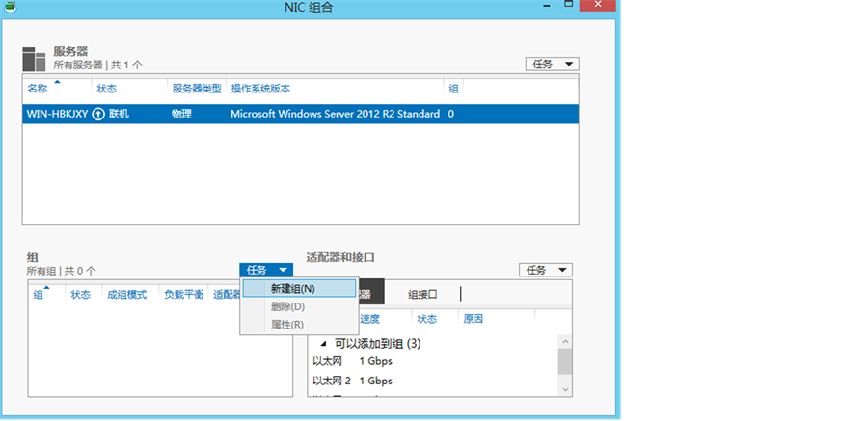Click the adapter list scroll down arrow
The image size is (868, 421).
click(x=565, y=387)
